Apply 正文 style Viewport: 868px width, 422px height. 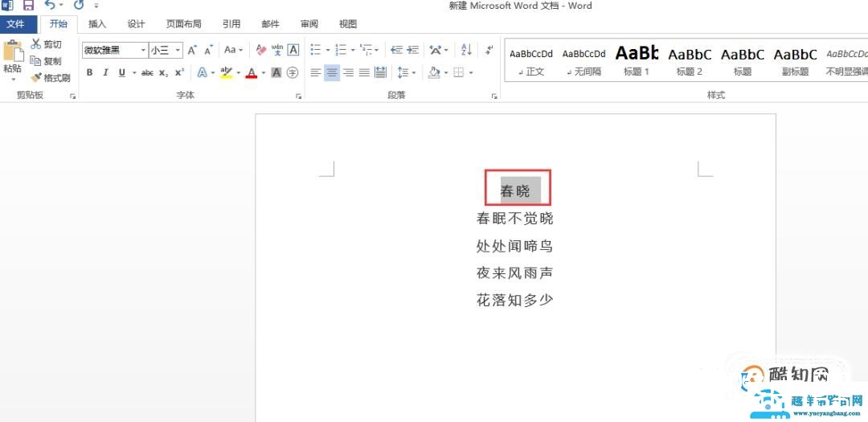click(x=531, y=61)
